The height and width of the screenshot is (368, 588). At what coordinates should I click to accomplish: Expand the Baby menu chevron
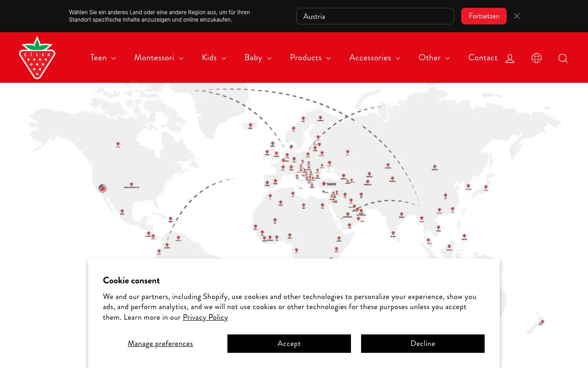269,58
